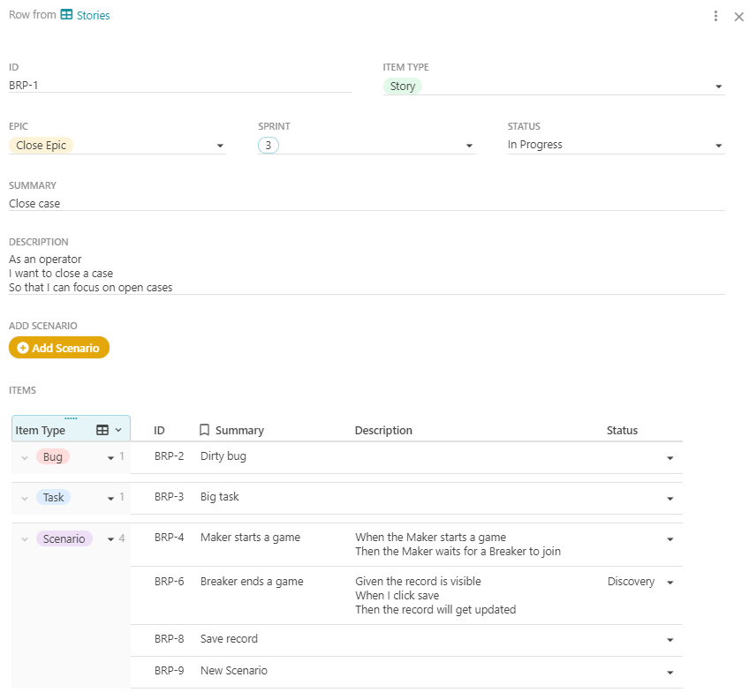Collapse the Scenario group
Image resolution: width=749 pixels, height=700 pixels.
(x=25, y=539)
